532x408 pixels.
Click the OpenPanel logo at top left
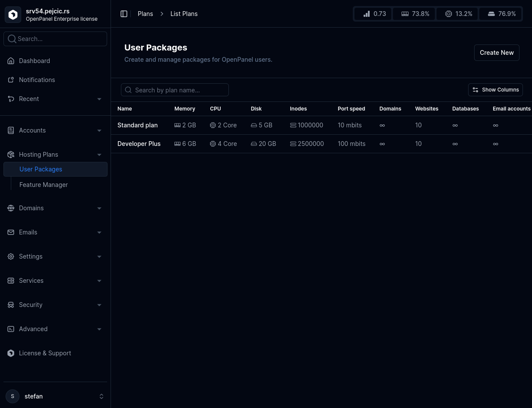[x=13, y=14]
